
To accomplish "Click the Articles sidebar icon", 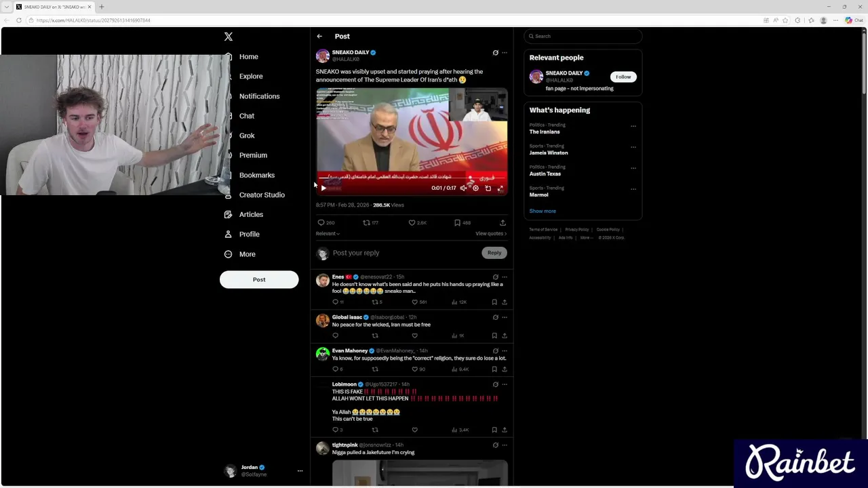I will coord(228,214).
